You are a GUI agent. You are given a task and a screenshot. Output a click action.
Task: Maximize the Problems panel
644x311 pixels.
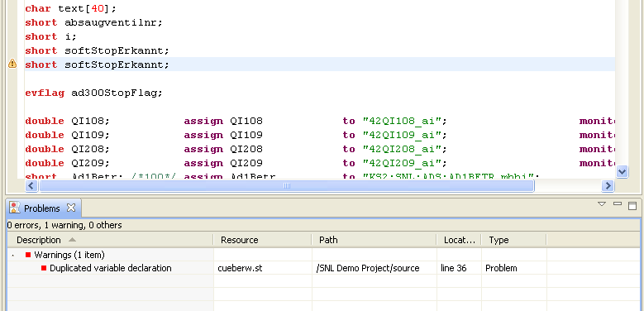[632, 205]
